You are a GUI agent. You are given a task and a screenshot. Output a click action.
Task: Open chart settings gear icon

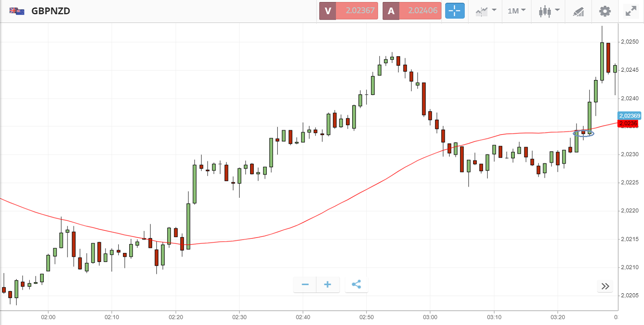tap(604, 11)
